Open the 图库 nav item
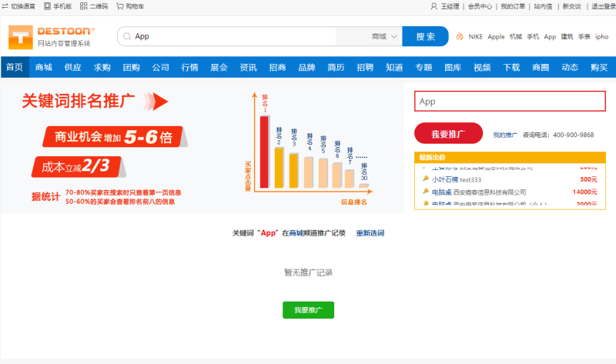 point(453,68)
